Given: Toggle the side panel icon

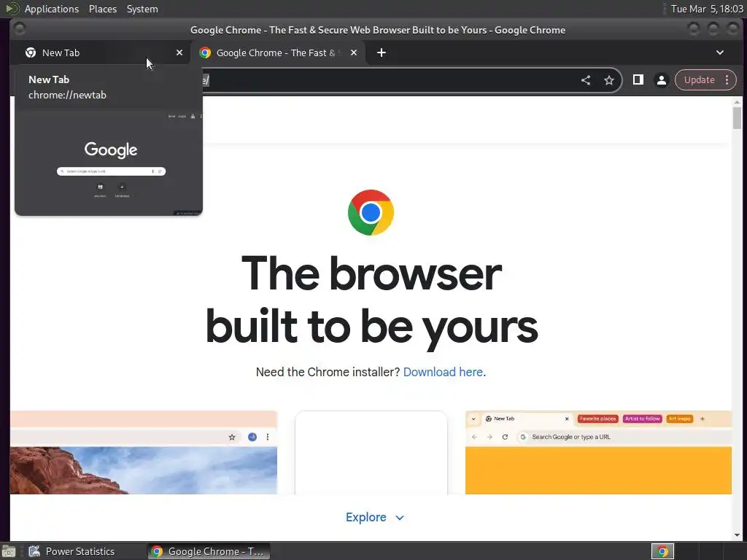Looking at the screenshot, I should (638, 80).
